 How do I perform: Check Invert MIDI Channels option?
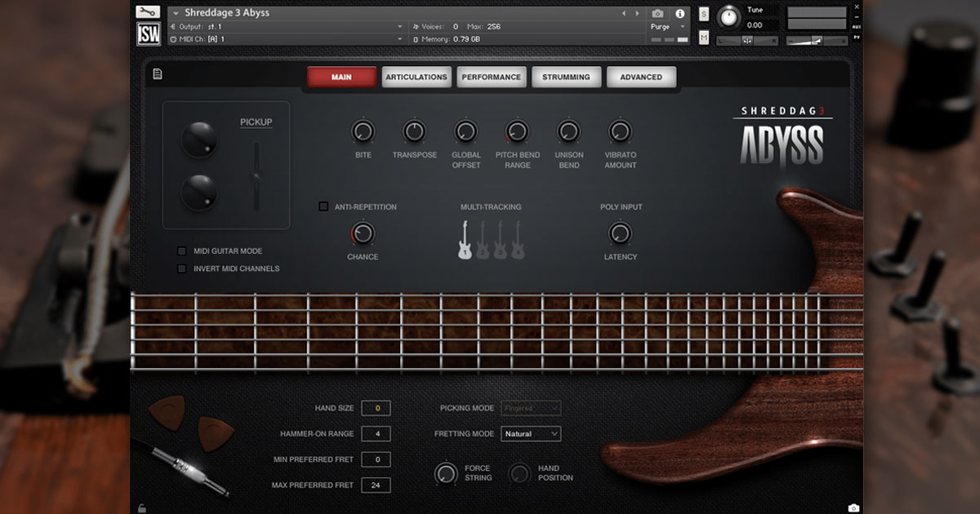[182, 268]
